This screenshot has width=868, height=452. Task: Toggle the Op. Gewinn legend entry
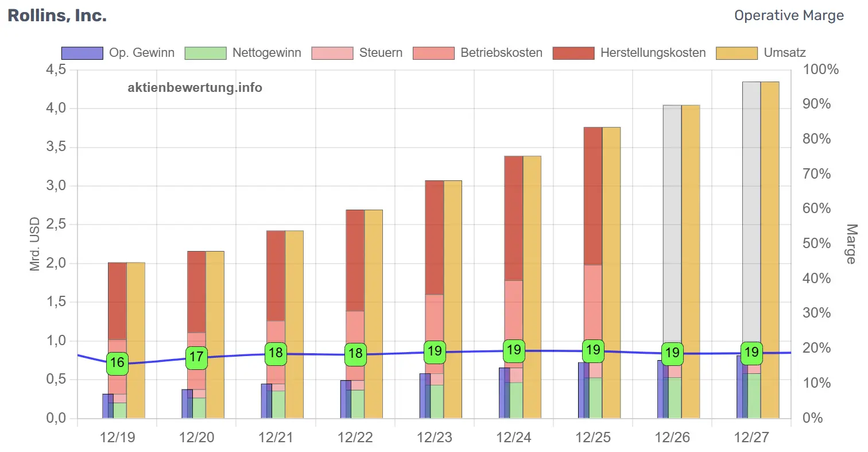coord(118,53)
